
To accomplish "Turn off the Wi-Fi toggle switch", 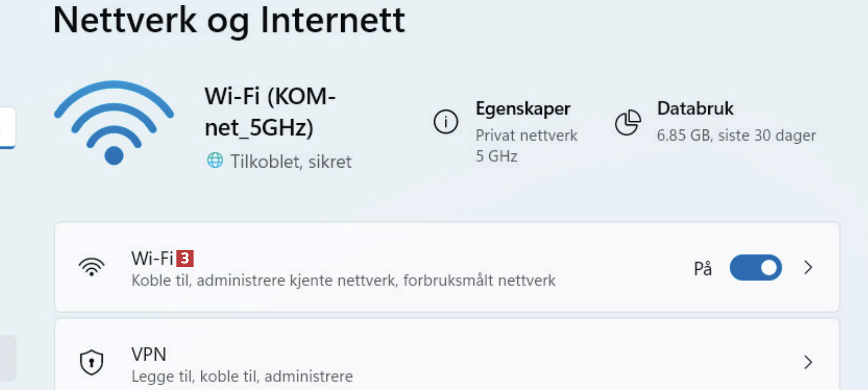I will point(755,267).
